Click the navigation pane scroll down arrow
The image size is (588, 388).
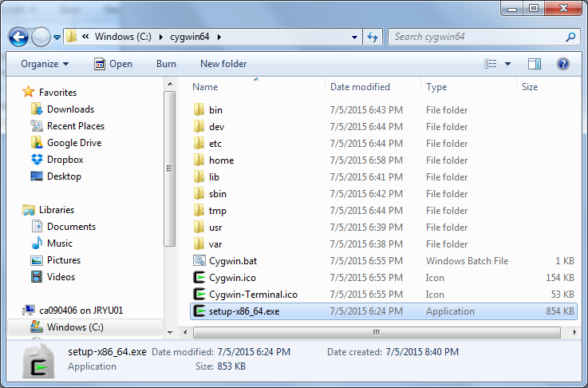pos(170,332)
